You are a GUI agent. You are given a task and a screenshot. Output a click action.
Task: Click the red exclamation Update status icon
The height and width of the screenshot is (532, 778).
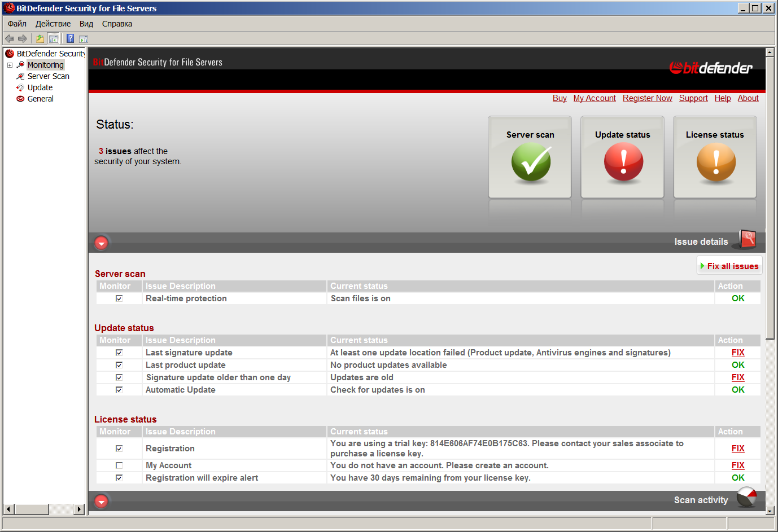[623, 162]
